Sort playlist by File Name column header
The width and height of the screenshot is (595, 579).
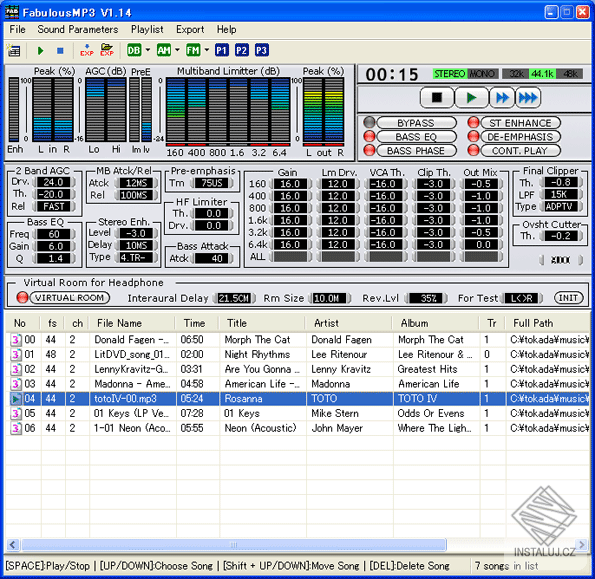132,323
